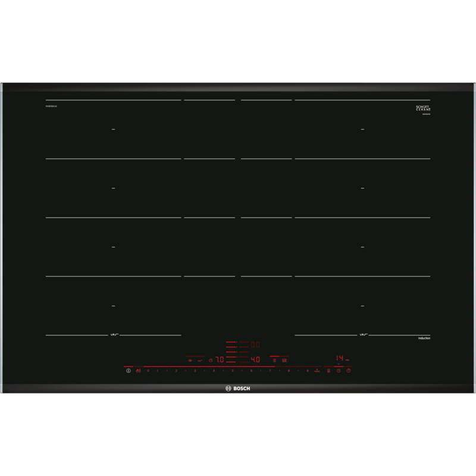Tap the first icon right of the 4.0 display
The height and width of the screenshot is (476, 476).
point(274,360)
